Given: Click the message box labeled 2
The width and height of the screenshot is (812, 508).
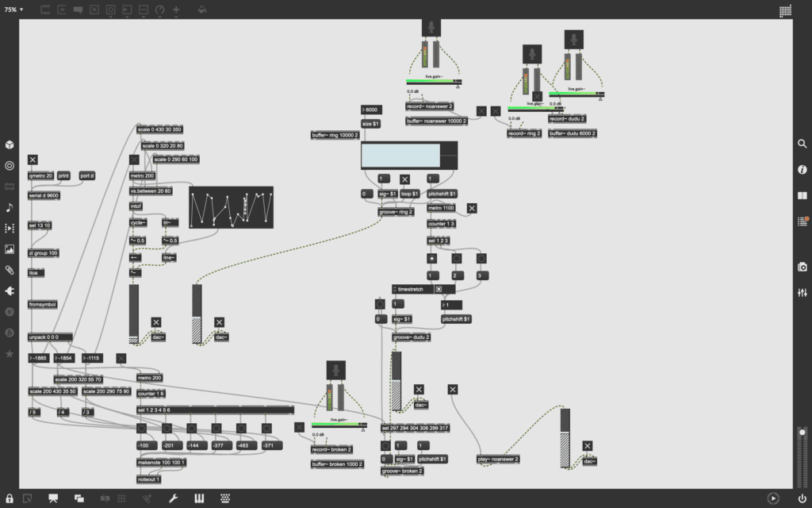Looking at the screenshot, I should pyautogui.click(x=458, y=275).
